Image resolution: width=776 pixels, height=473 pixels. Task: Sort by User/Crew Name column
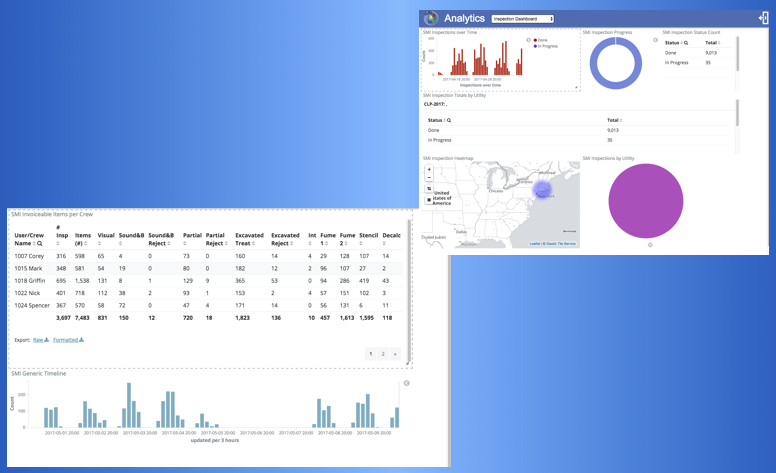pos(34,243)
